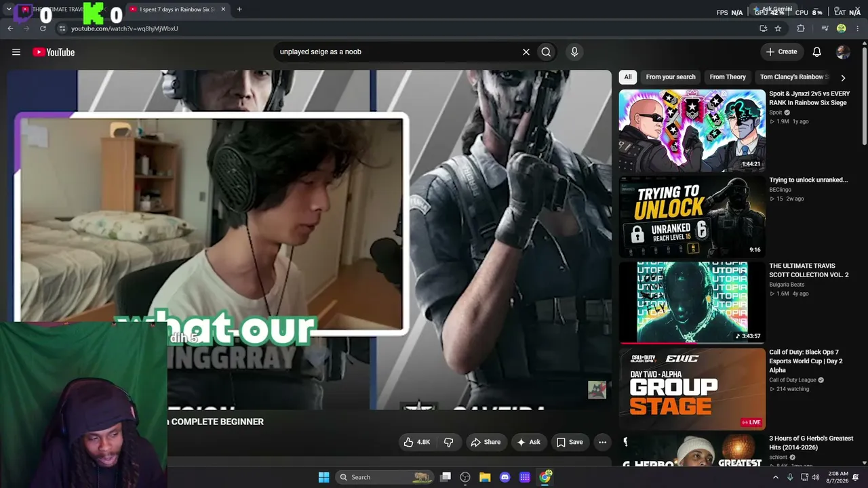Close the Rainbow Six video tab
This screenshot has width=868, height=488.
point(223,9)
